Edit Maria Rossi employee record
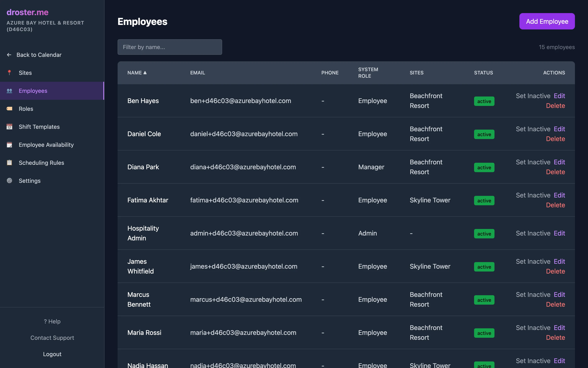This screenshot has height=368, width=588. click(559, 328)
